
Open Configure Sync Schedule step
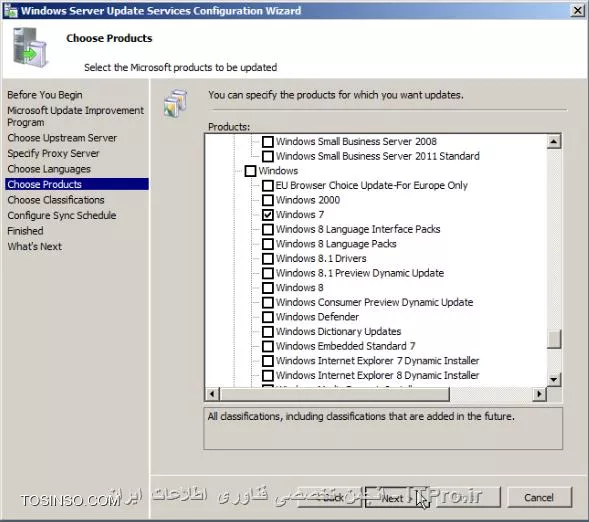click(x=62, y=215)
